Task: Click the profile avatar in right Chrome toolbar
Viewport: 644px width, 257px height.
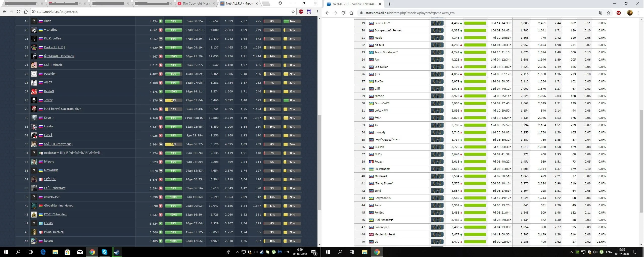Action: [x=630, y=13]
